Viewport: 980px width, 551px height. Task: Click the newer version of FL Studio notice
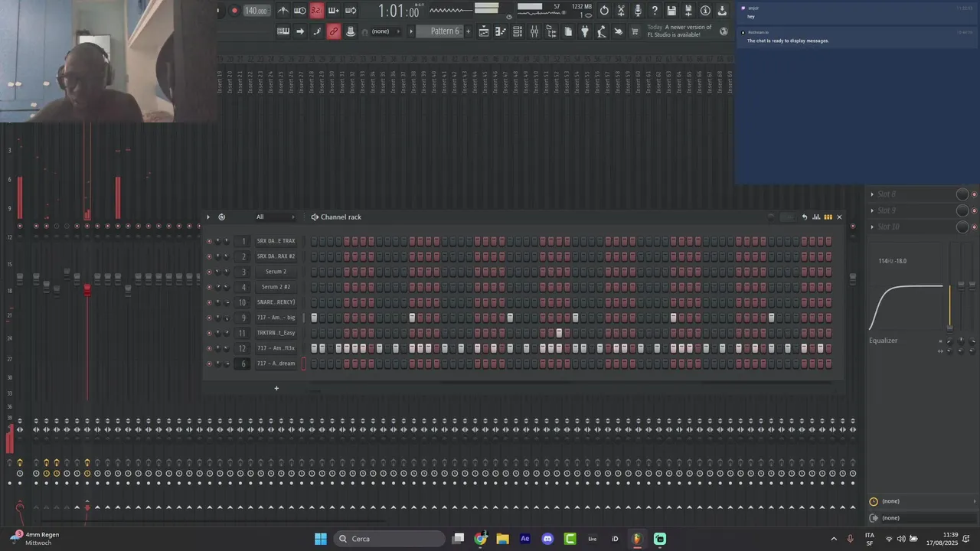click(680, 31)
